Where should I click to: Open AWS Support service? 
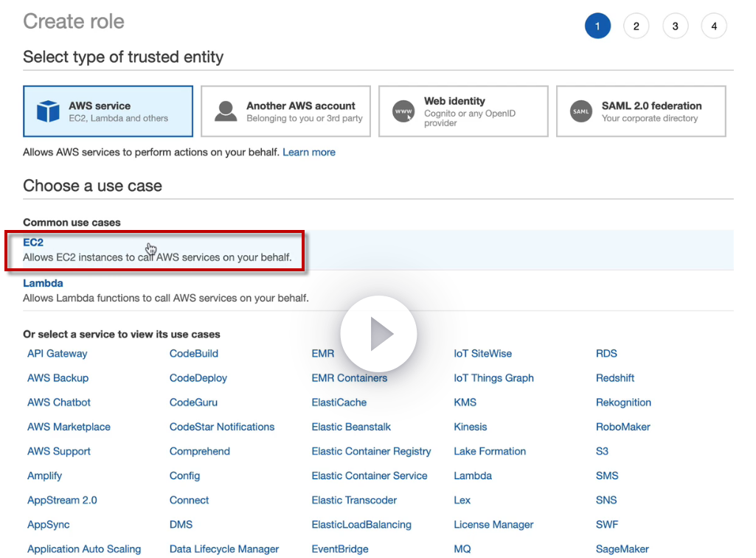59,452
